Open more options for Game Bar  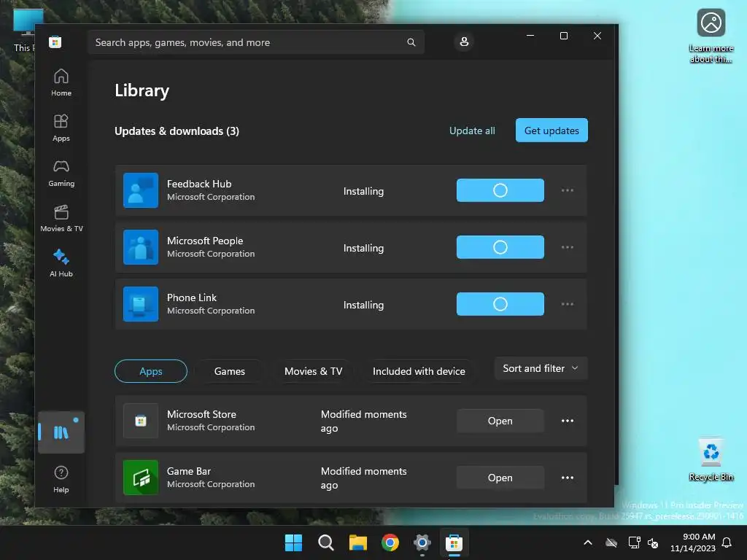coord(568,478)
